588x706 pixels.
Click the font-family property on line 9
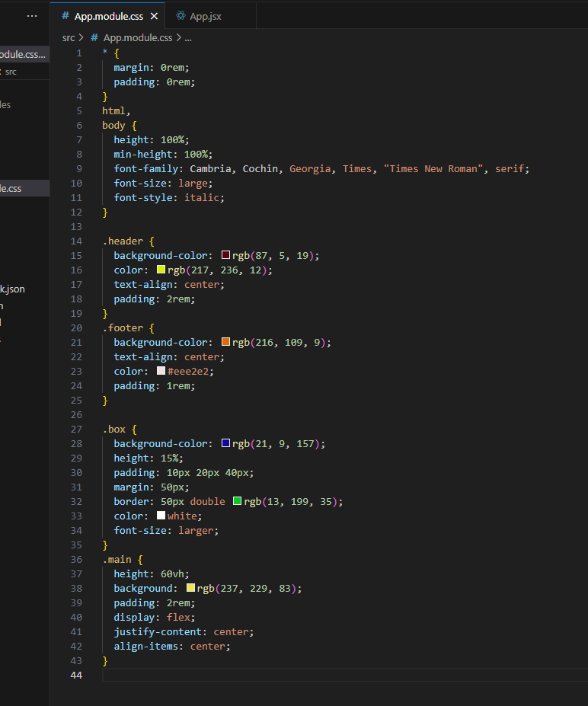tap(146, 169)
